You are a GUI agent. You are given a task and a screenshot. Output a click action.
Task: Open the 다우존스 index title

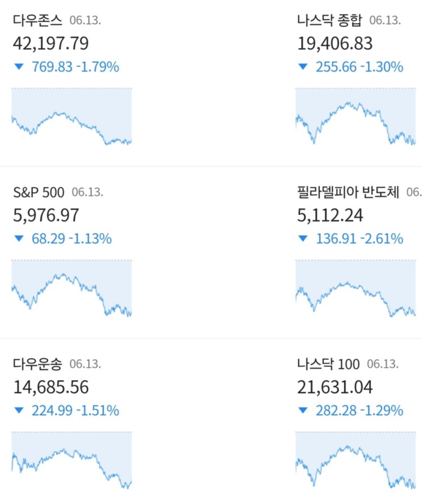coord(37,21)
